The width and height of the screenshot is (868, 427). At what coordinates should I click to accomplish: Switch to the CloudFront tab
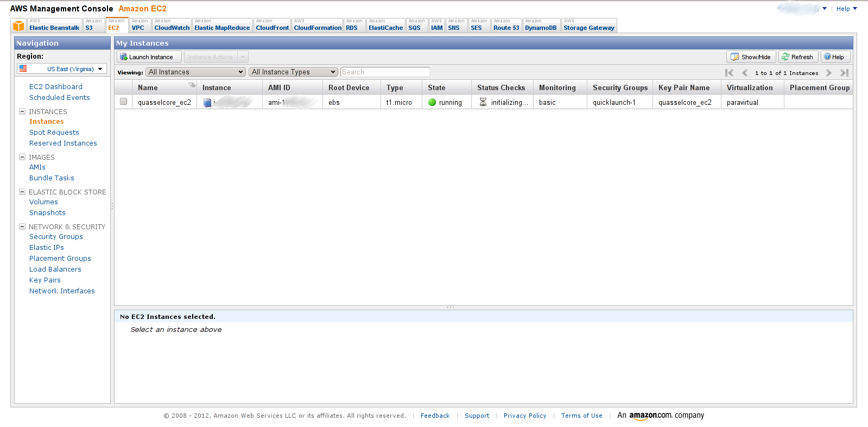(272, 26)
